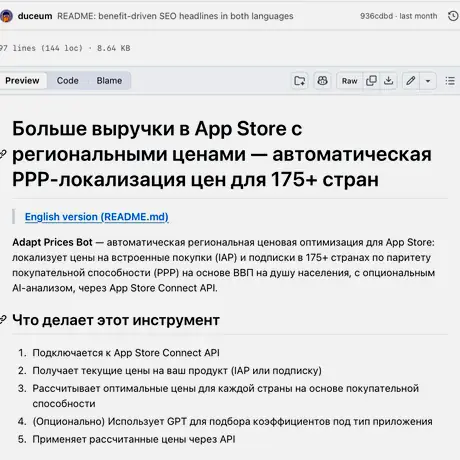The image size is (460, 460).
Task: View file history clock icon
Action: 453,16
